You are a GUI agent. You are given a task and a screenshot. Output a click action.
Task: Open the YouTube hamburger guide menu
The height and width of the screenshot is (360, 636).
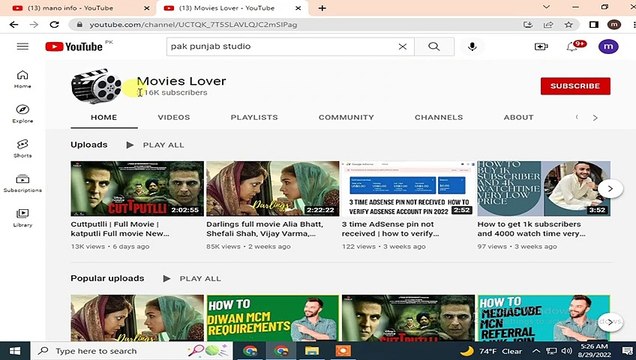point(23,46)
